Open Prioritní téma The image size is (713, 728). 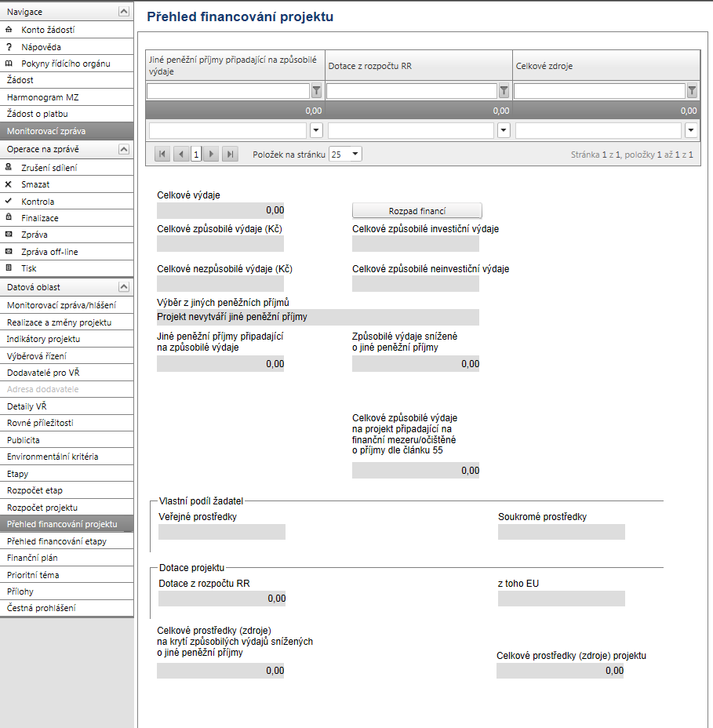coord(67,575)
